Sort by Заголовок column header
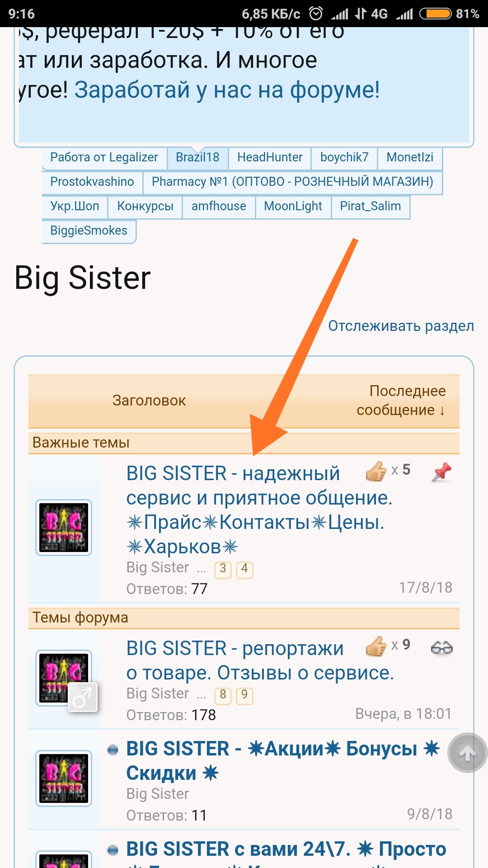Viewport: 488px width, 868px height. tap(149, 401)
